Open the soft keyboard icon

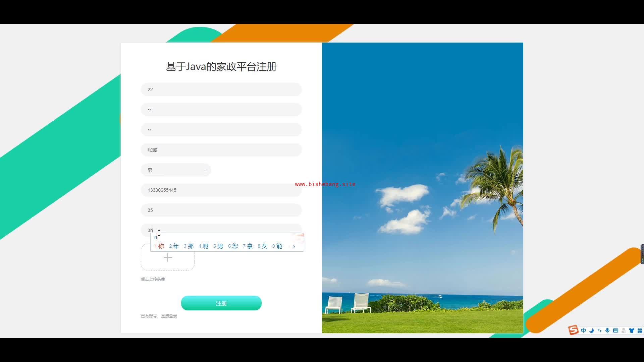(x=615, y=330)
